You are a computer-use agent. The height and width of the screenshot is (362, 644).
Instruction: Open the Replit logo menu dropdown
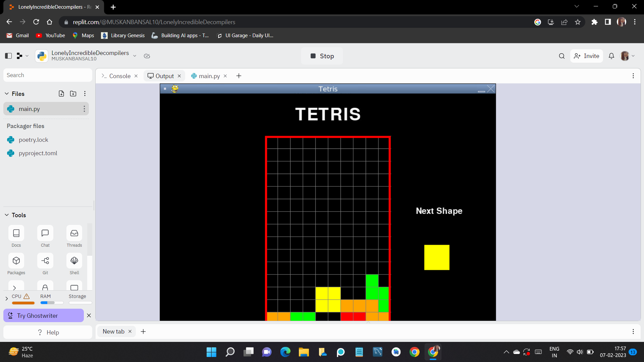22,56
